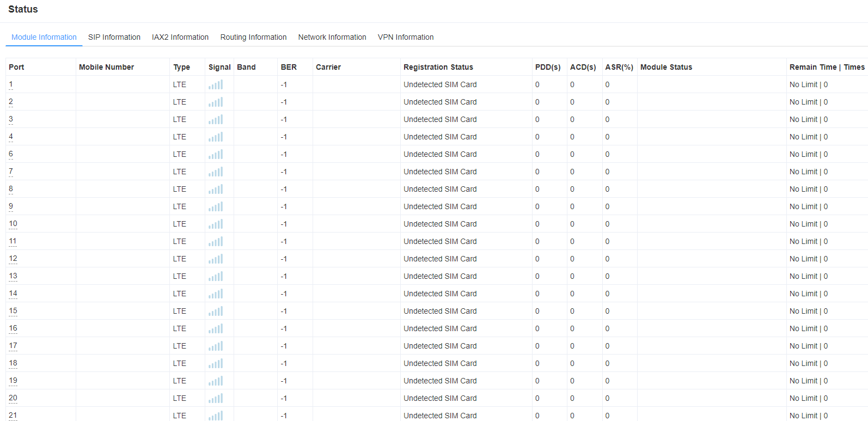Click signal bars icon in port 11 row
The image size is (868, 421).
(216, 241)
